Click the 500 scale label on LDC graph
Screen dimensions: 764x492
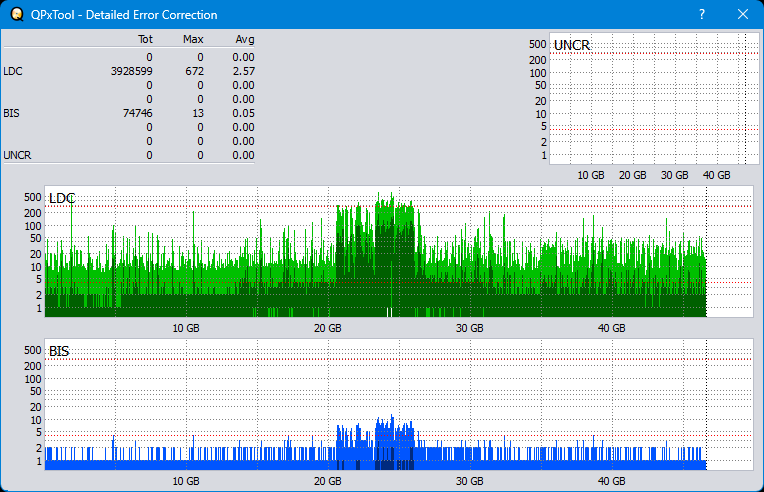click(x=33, y=197)
